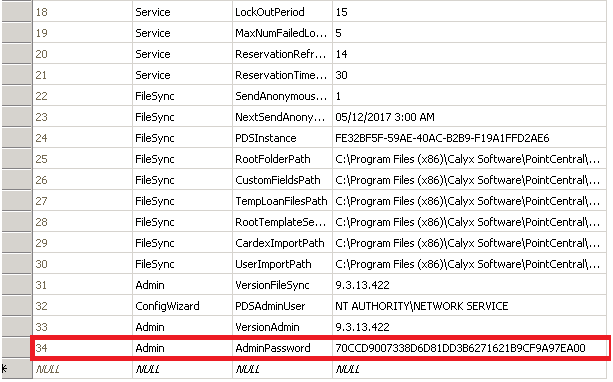Click the ID cell containing 18
Image resolution: width=613 pixels, height=382 pixels.
[82, 12]
